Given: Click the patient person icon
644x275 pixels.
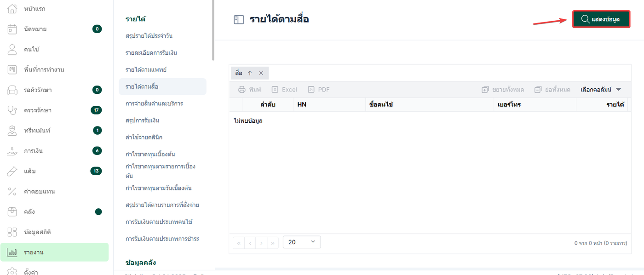Looking at the screenshot, I should [12, 49].
